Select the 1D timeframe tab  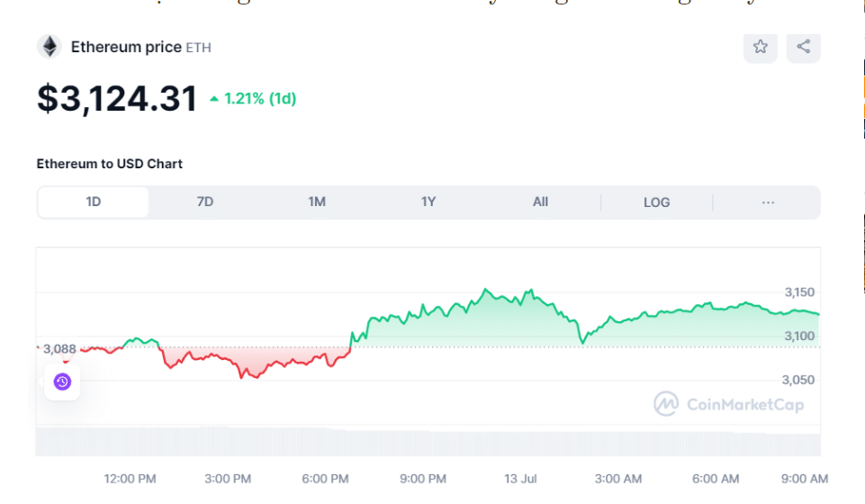click(94, 202)
